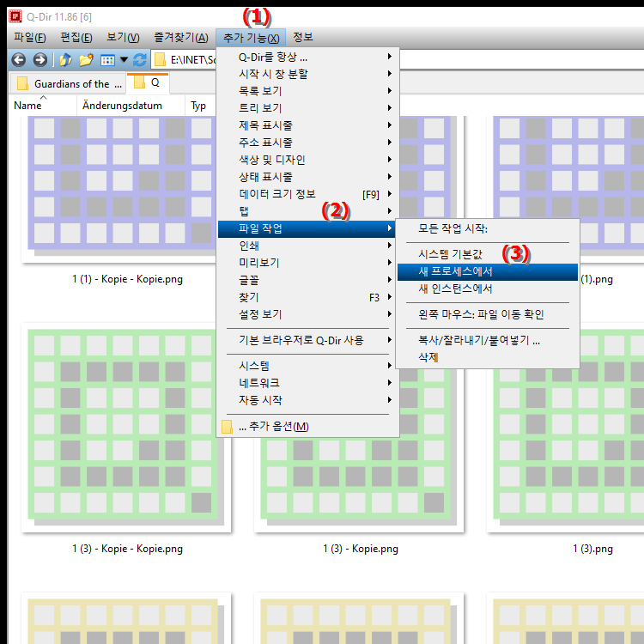Image resolution: width=644 pixels, height=644 pixels.
Task: Go up one folder level
Action: click(65, 60)
